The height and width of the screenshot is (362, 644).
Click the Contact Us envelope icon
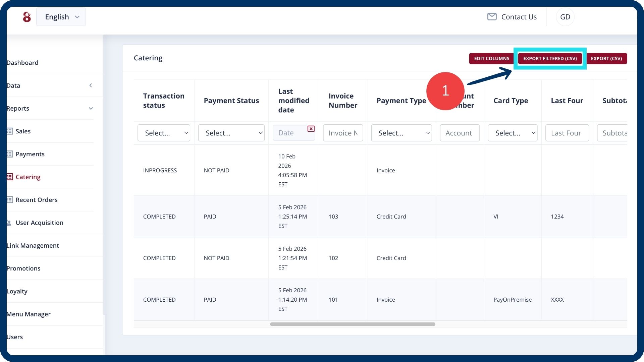point(492,17)
